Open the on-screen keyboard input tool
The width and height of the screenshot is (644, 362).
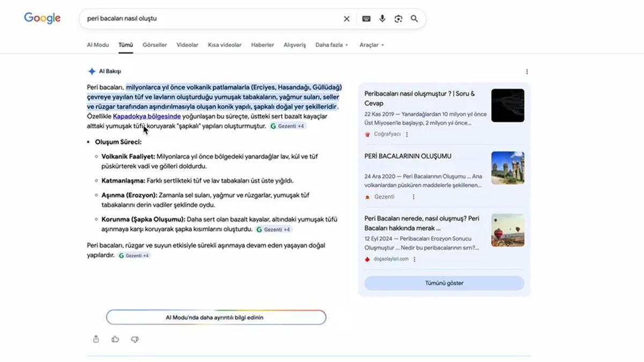pos(366,19)
